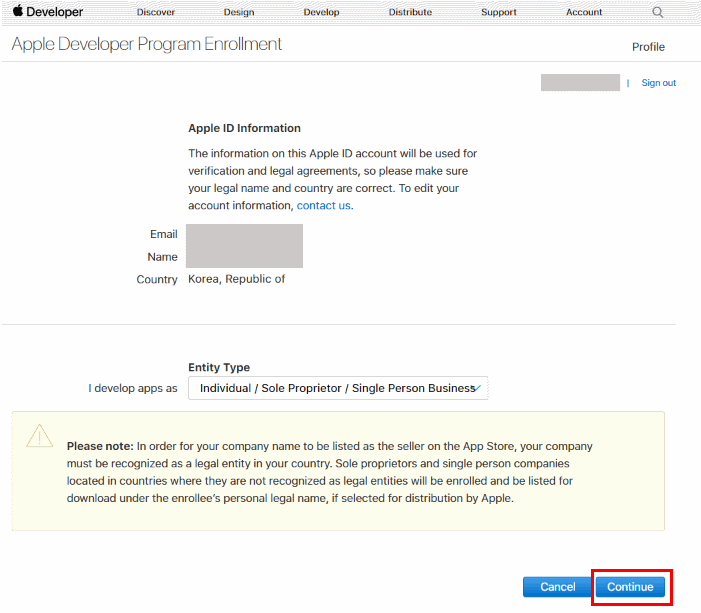Click the Apple ID Information heading
The height and width of the screenshot is (613, 701).
(244, 128)
